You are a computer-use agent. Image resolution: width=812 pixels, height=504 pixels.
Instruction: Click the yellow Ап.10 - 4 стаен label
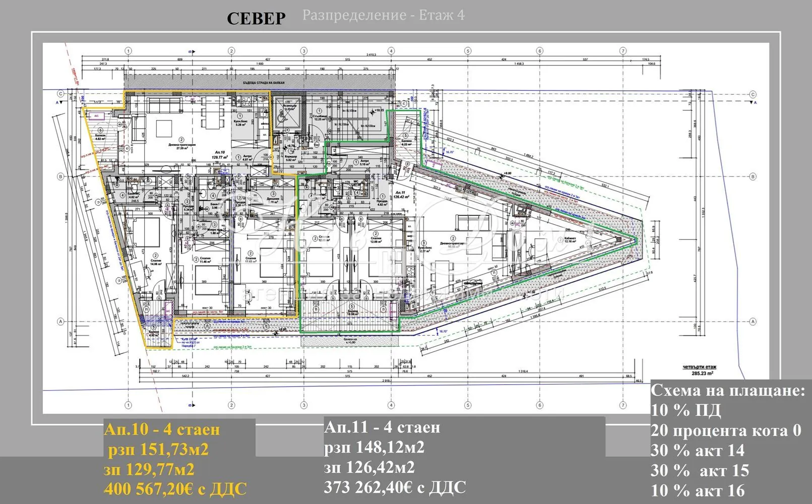(162, 429)
